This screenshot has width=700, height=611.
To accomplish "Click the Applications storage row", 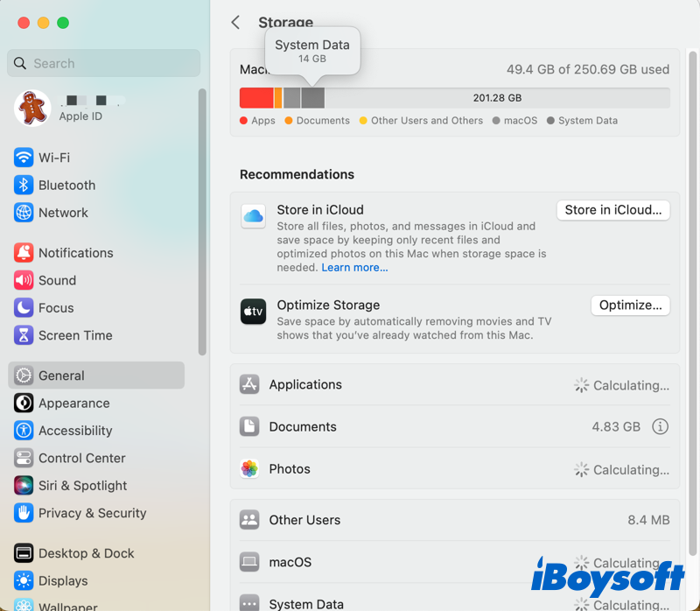I will pyautogui.click(x=454, y=385).
